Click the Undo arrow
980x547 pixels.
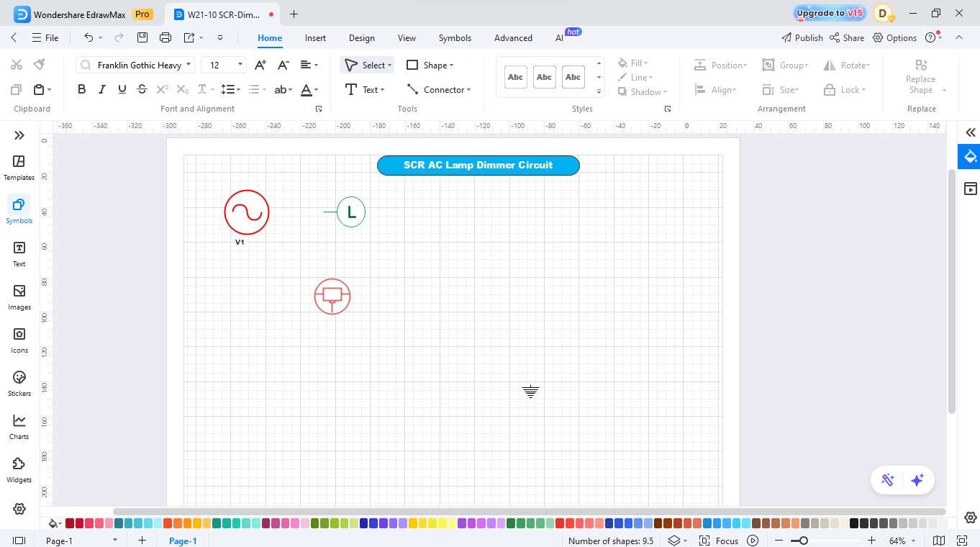tap(89, 37)
